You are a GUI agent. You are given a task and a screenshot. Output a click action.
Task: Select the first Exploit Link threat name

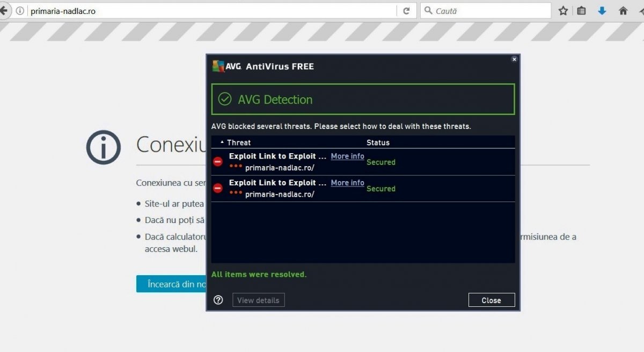(x=277, y=156)
